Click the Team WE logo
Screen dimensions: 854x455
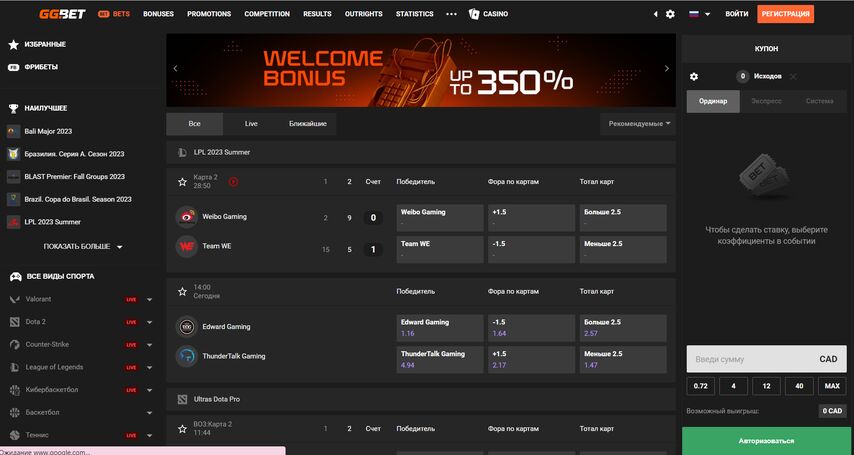tap(187, 246)
